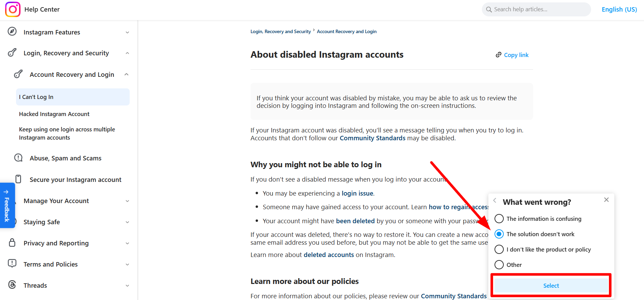Expand Terms and Policies chevron
Screen dimensions: 644x300
coord(127,265)
